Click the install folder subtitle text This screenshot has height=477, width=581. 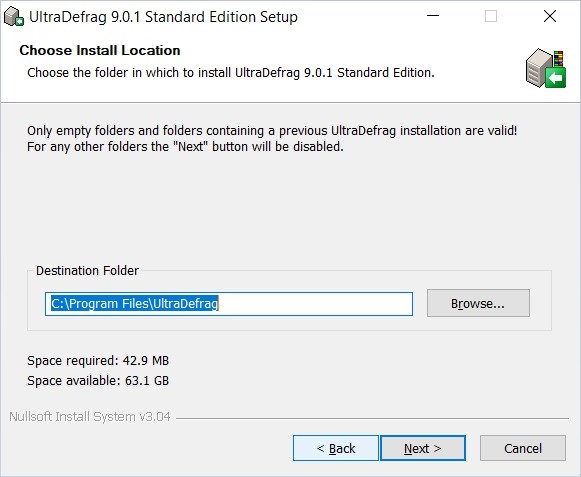point(230,73)
